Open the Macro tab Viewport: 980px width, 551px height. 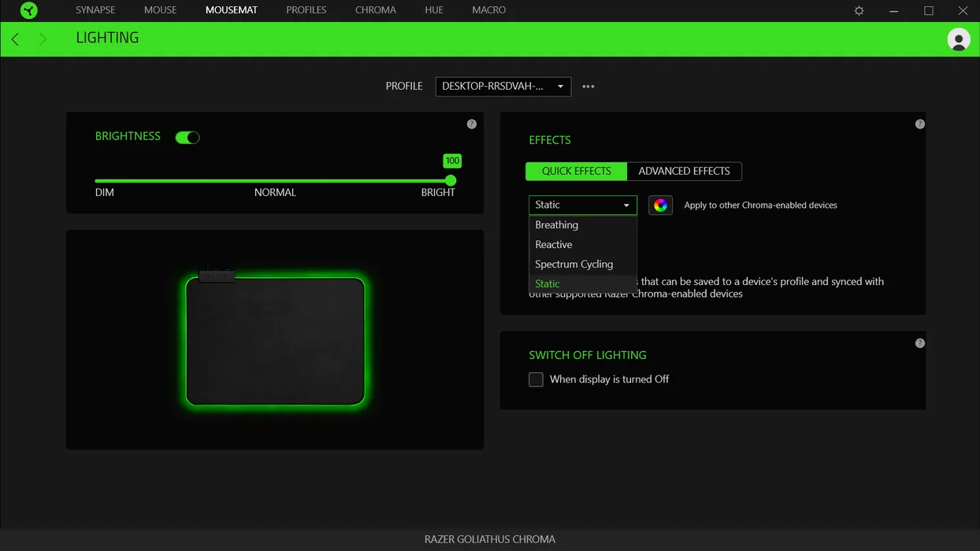(489, 10)
